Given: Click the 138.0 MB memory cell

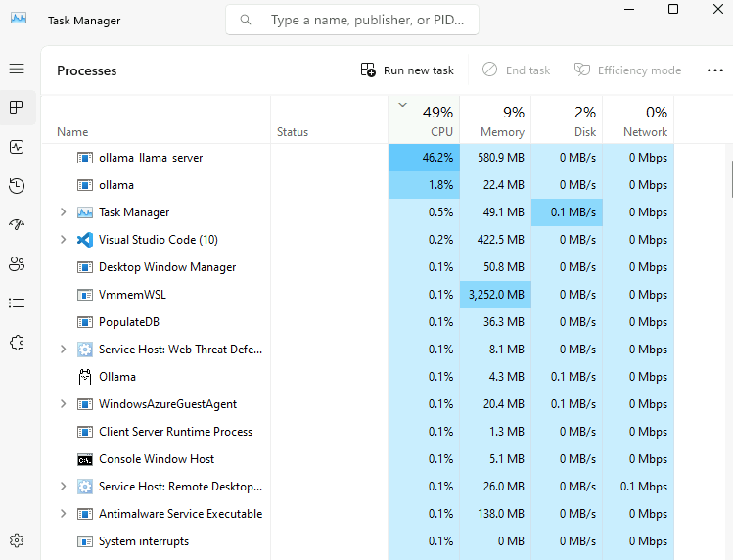Looking at the screenshot, I should coord(495,514).
